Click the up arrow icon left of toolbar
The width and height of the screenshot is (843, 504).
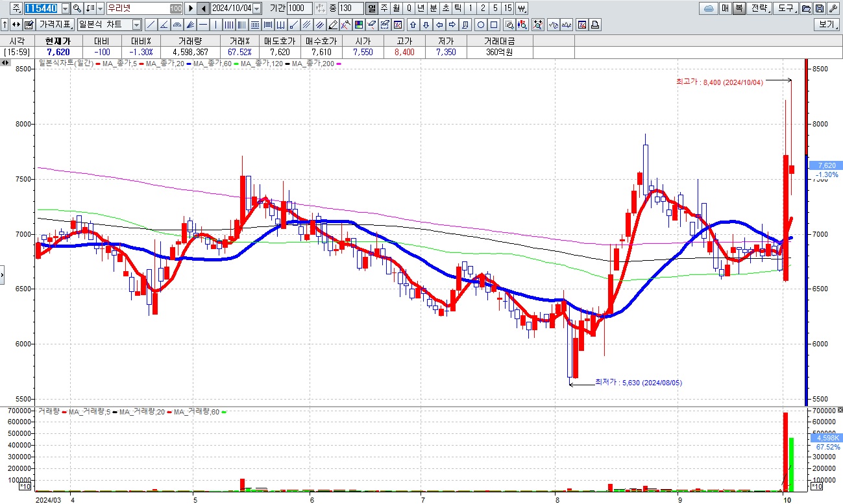tap(5, 25)
